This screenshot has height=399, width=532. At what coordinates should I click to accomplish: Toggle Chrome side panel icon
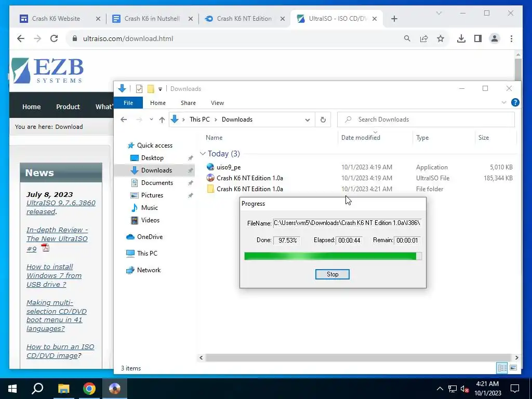point(478,38)
